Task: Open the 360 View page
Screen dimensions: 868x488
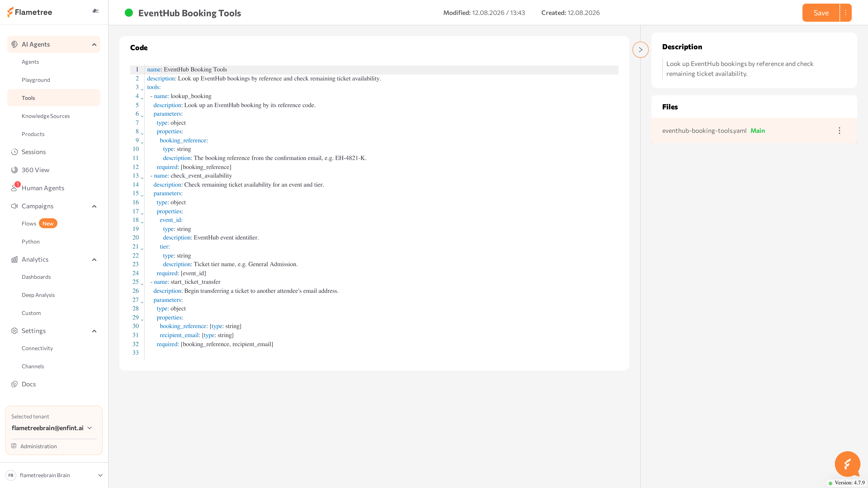Action: pyautogui.click(x=35, y=170)
